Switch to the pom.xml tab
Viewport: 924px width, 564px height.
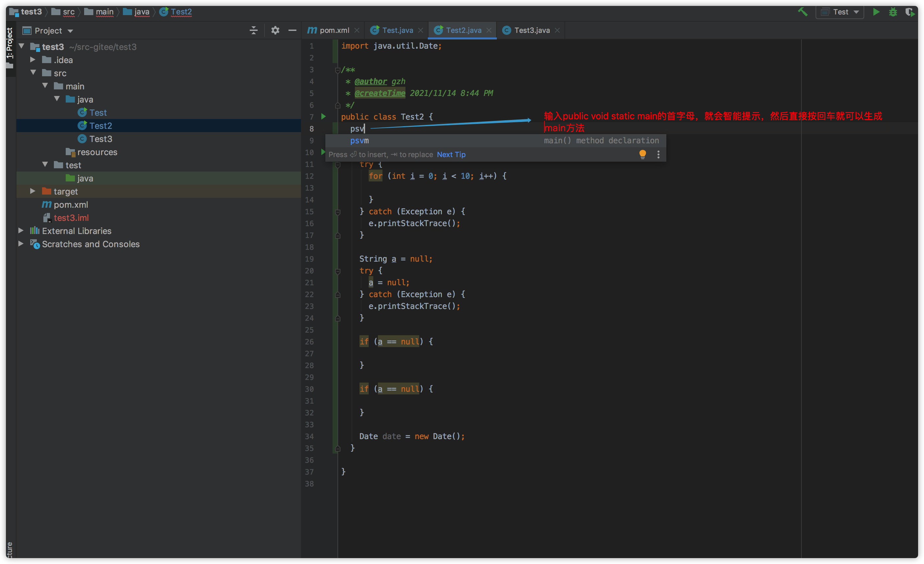[334, 30]
